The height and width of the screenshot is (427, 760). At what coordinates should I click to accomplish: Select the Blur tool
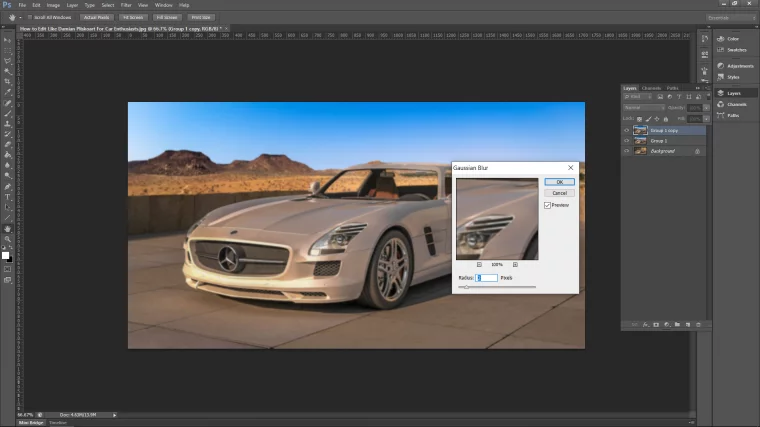(x=7, y=165)
